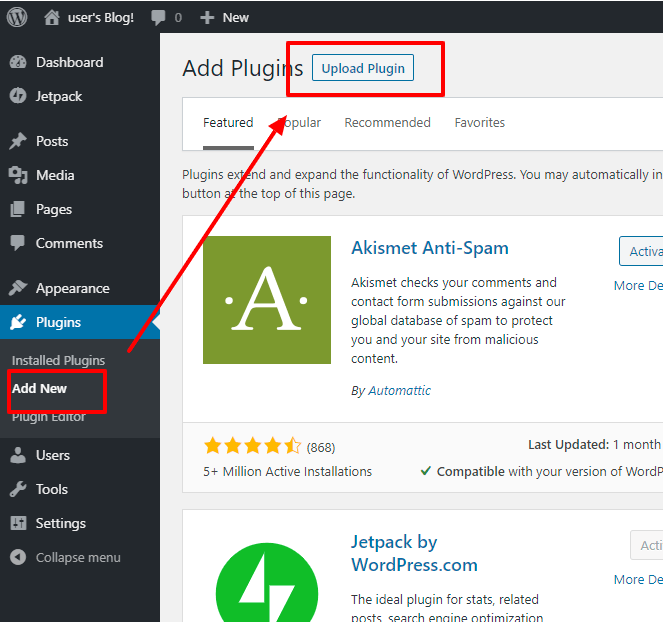Screen dimensions: 664x622
Task: Open the Jetpack menu item
Action: click(x=59, y=97)
